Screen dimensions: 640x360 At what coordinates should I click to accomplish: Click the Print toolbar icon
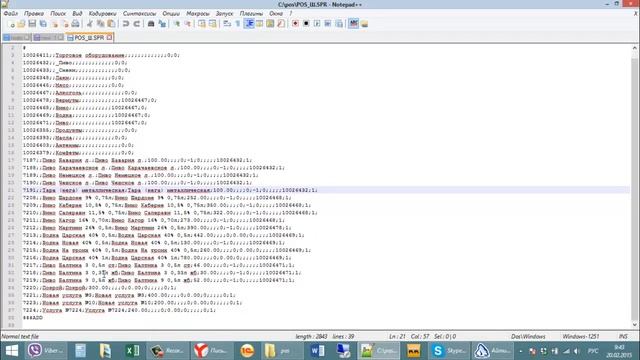coord(76,24)
